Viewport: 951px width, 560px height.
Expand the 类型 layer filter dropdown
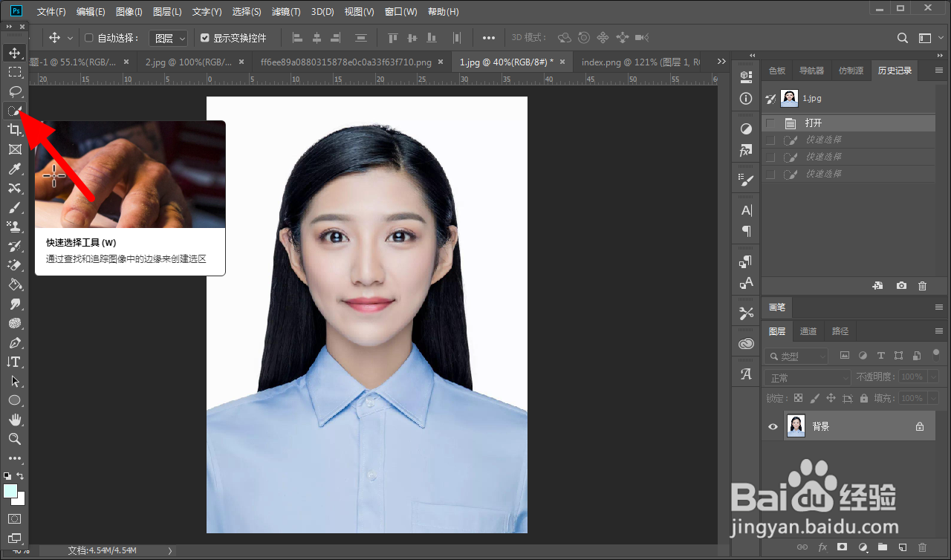[x=796, y=356]
